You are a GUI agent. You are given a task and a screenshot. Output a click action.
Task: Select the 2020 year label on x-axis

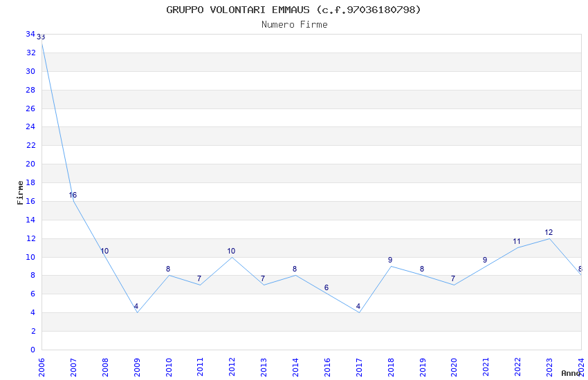coord(454,365)
